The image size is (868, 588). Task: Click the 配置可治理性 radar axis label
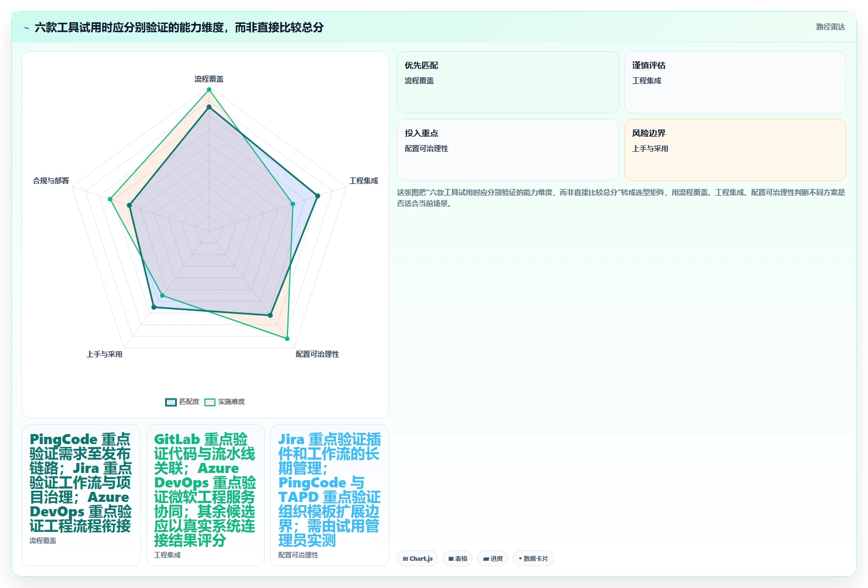317,354
